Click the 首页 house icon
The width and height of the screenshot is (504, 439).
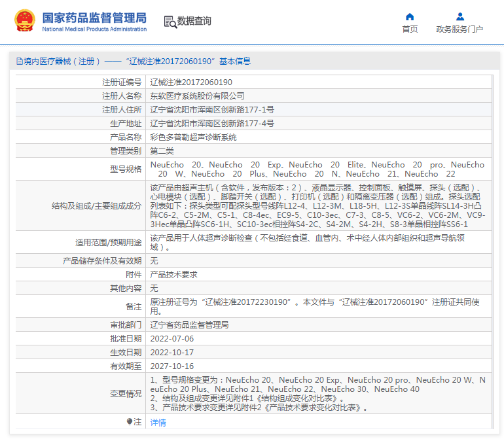click(410, 16)
